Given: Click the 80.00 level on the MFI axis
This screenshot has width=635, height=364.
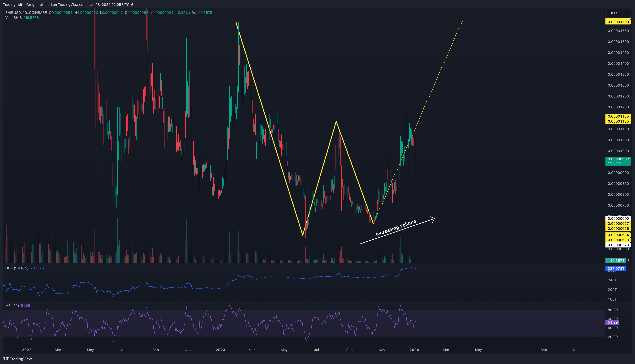Looking at the screenshot, I should point(613,310).
